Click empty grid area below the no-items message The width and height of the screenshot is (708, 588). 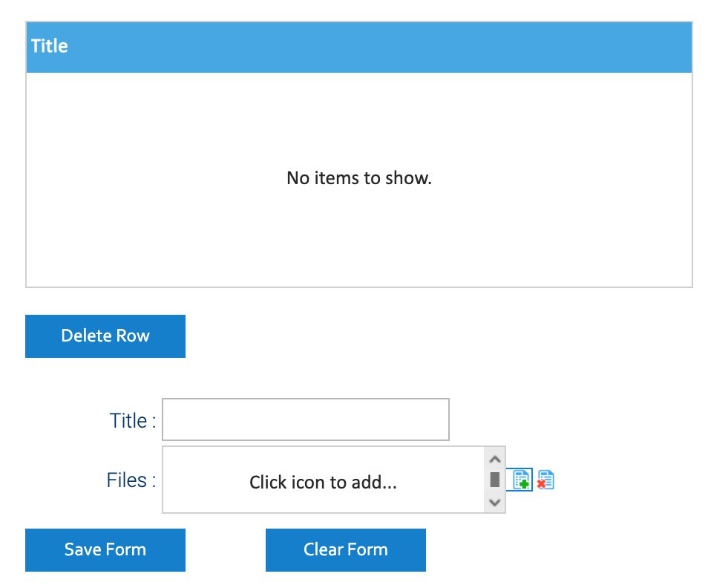358,245
